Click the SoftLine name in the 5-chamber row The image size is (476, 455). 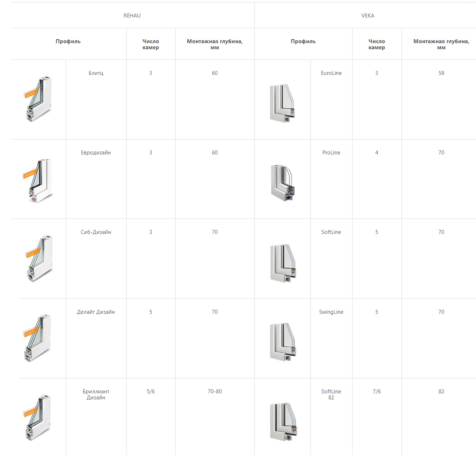pos(331,232)
